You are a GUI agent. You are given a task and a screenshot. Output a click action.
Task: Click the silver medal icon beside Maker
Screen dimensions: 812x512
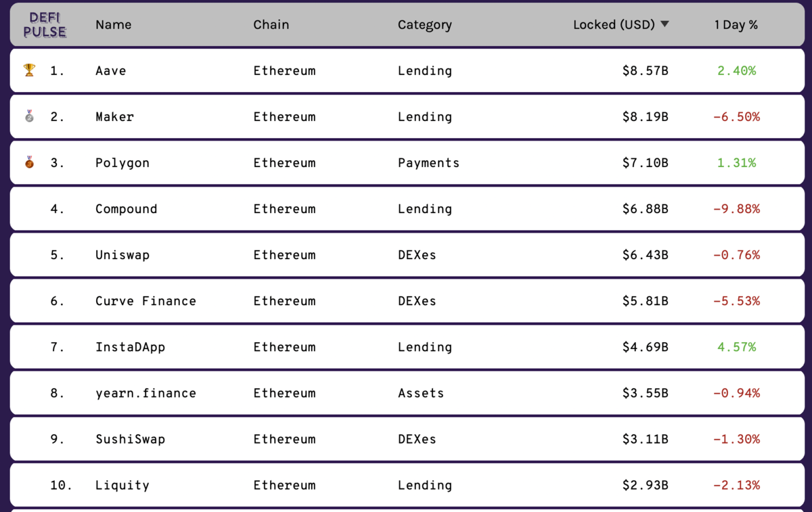pyautogui.click(x=29, y=116)
